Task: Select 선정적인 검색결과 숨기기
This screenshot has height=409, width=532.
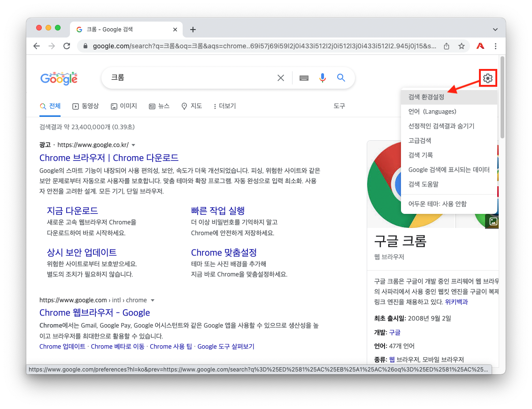Action: click(x=449, y=126)
